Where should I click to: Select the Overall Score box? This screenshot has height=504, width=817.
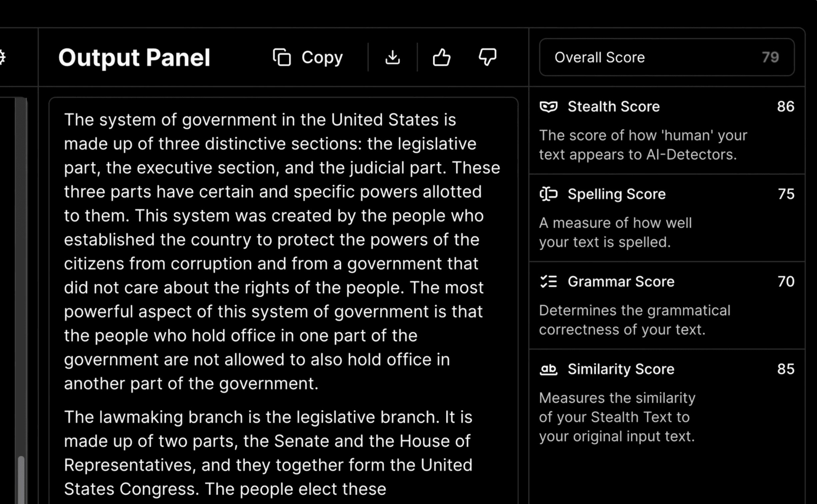(x=666, y=57)
